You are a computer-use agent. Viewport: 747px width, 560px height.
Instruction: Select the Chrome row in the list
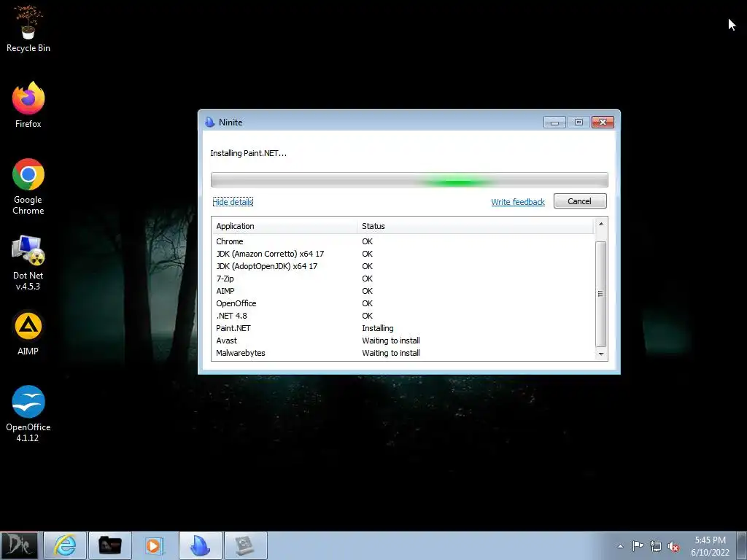403,241
